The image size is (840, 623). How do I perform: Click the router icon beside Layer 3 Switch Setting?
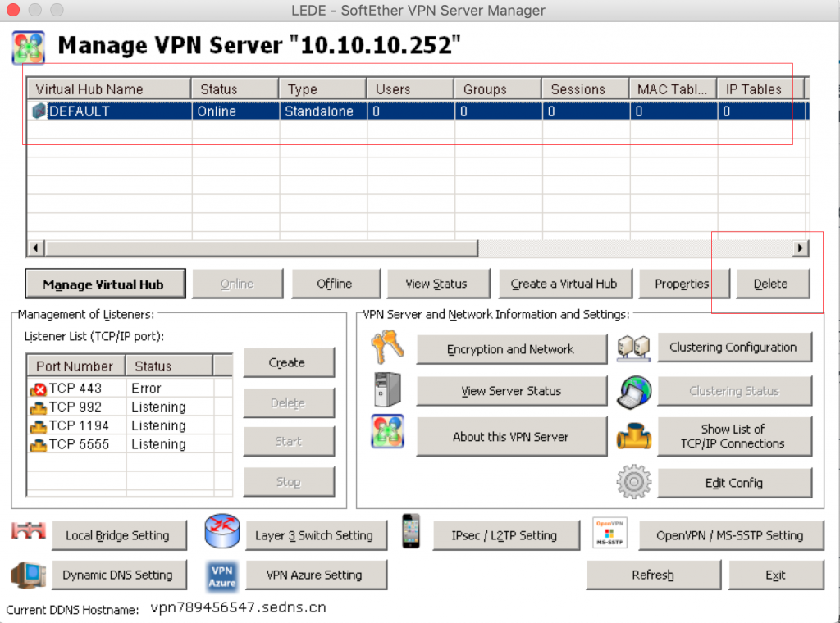(221, 531)
